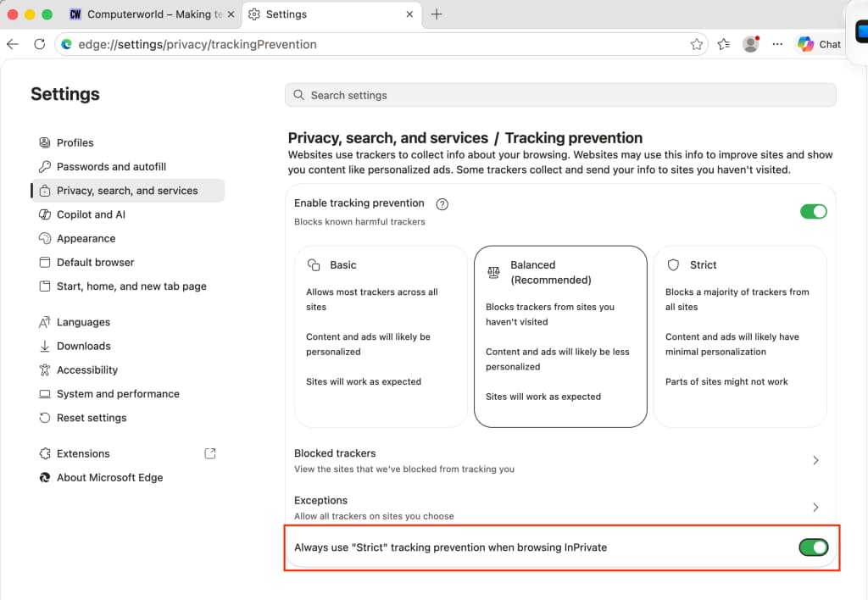Open Reset settings page
Viewport: 868px width, 600px height.
point(127,418)
